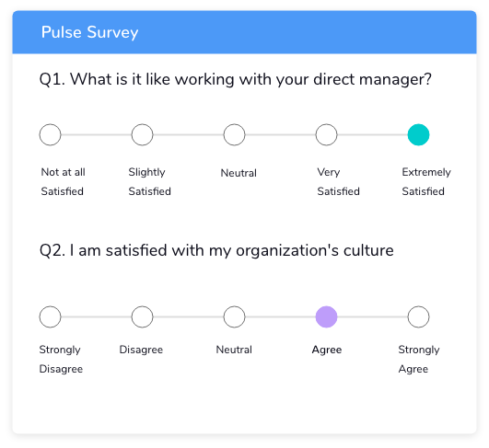The height and width of the screenshot is (448, 489).
Task: Select Not at all Satisfied radio for Q1
Action: click(51, 135)
